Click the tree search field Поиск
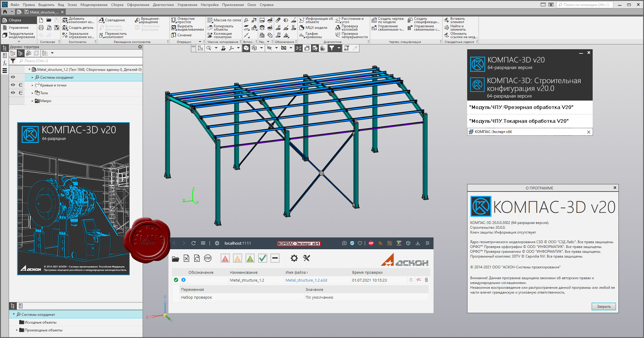 (80, 61)
